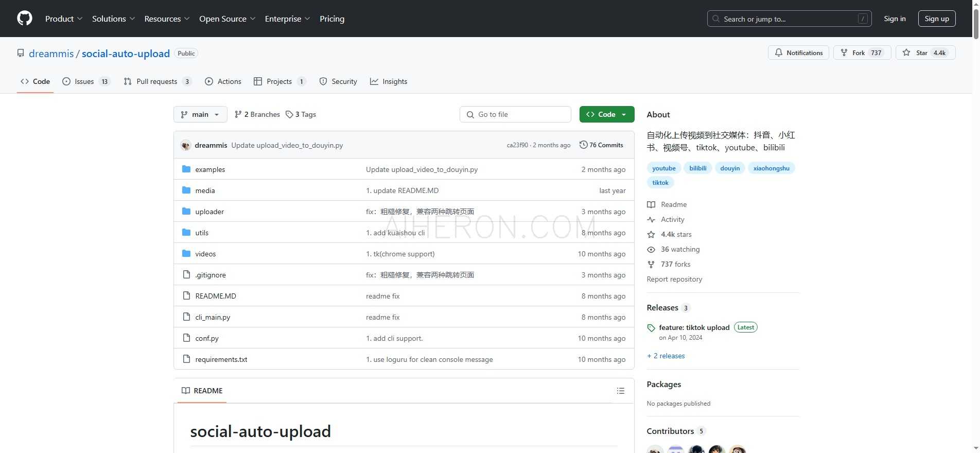Click the book icon next to Readme

click(651, 204)
